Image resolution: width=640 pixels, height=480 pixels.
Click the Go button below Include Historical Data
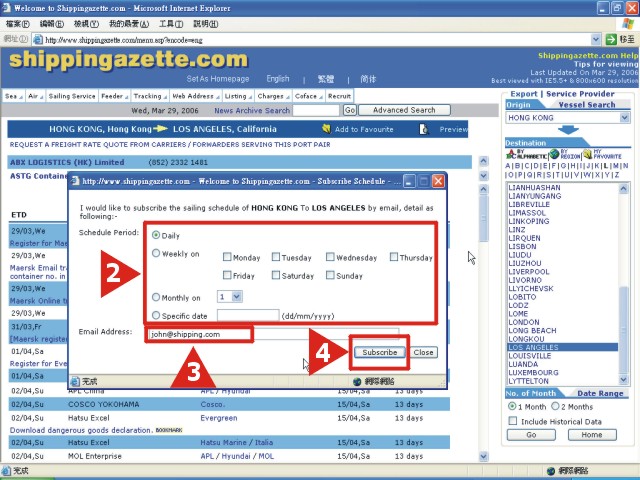(x=531, y=435)
